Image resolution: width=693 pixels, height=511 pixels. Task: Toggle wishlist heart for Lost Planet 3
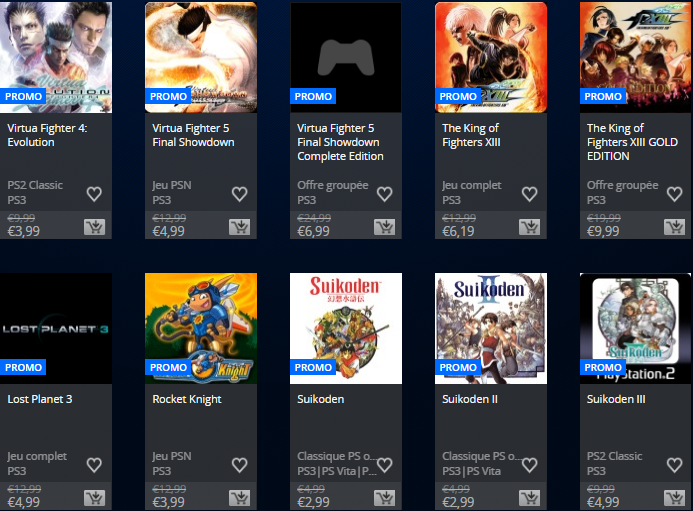[x=94, y=465]
